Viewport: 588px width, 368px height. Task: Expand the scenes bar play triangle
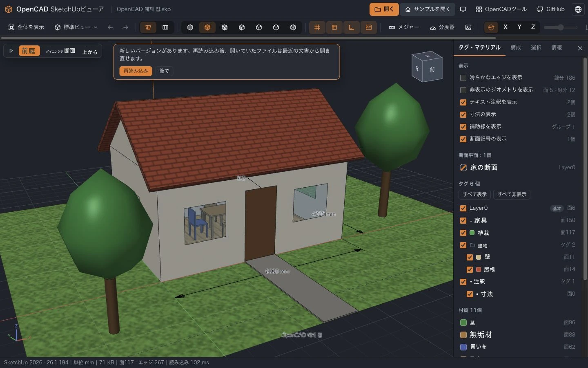11,51
